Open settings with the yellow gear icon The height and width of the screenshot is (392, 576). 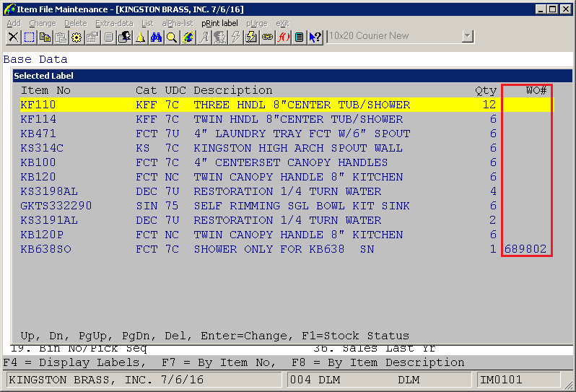(77, 37)
